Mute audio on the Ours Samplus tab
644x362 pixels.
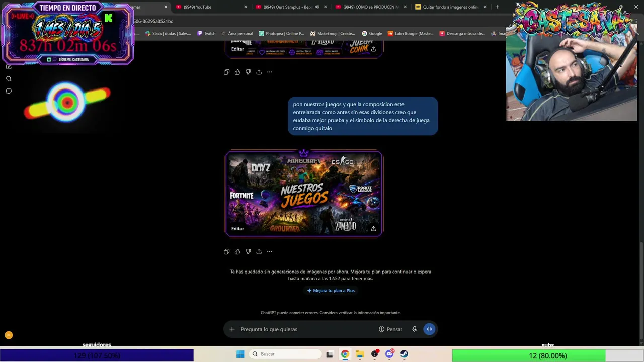tap(317, 7)
